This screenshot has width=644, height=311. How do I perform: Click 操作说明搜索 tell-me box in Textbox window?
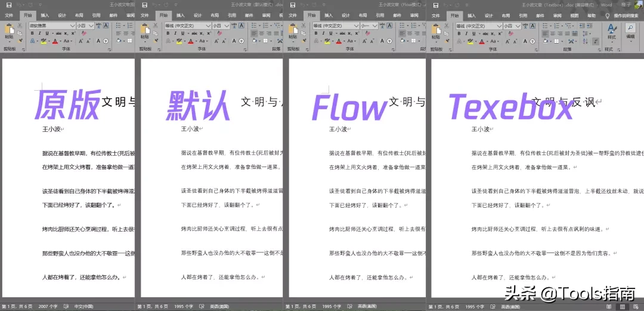coord(626,15)
